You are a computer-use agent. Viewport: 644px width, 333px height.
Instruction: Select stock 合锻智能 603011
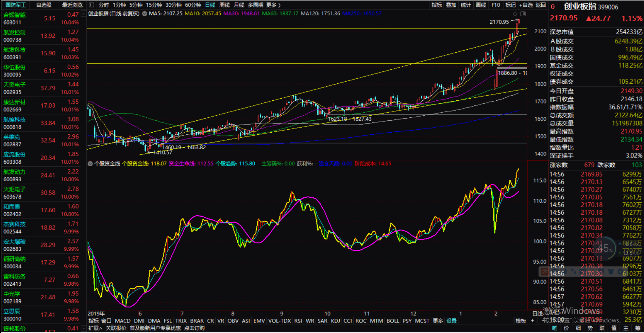[41, 18]
